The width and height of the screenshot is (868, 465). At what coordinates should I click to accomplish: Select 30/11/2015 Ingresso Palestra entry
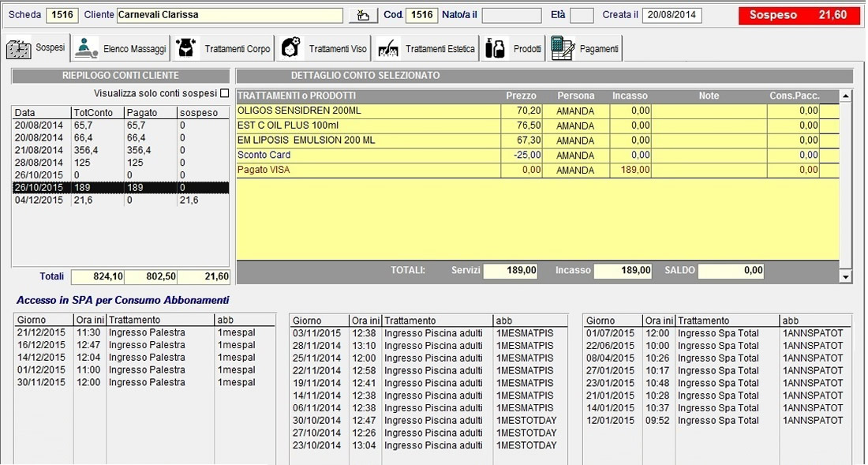(x=144, y=383)
